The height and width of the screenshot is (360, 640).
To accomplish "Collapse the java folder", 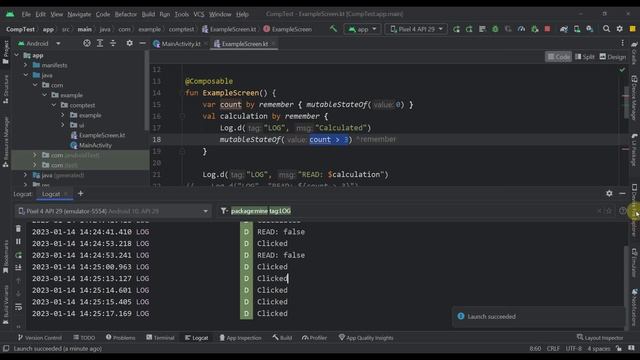I will [x=26, y=75].
